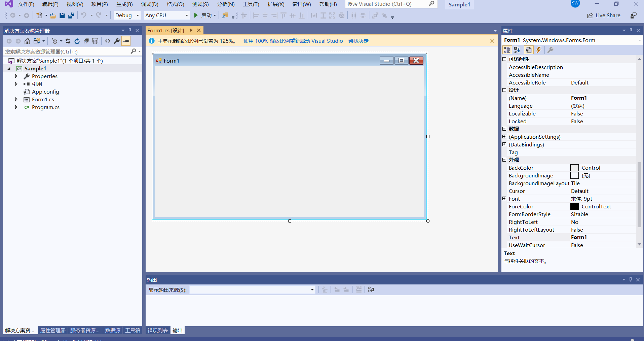The height and width of the screenshot is (341, 644).
Task: Click the Open File folder icon
Action: 53,15
